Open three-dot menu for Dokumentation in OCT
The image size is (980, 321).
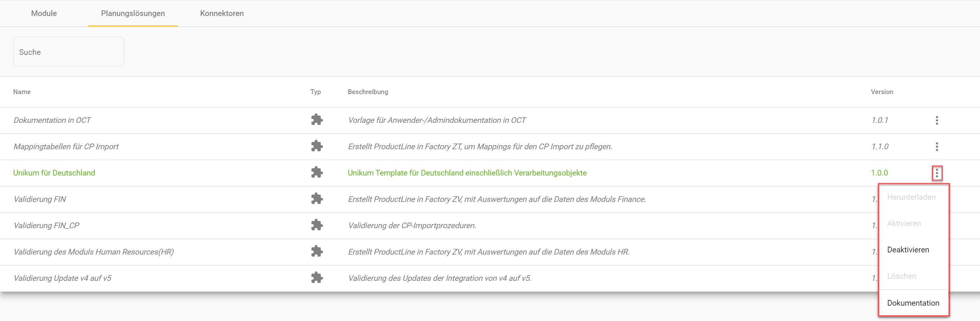[x=937, y=120]
